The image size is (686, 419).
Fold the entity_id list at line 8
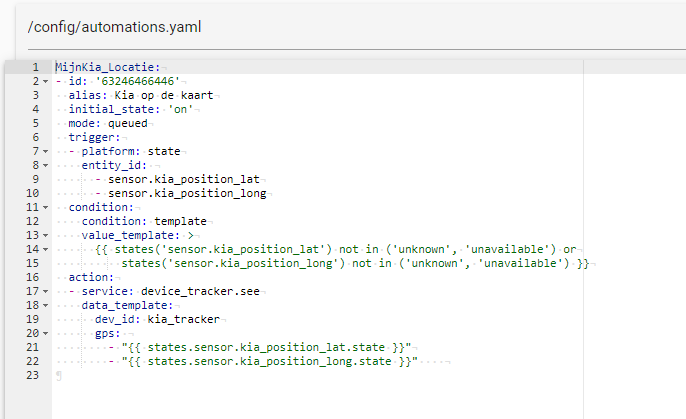(45, 166)
